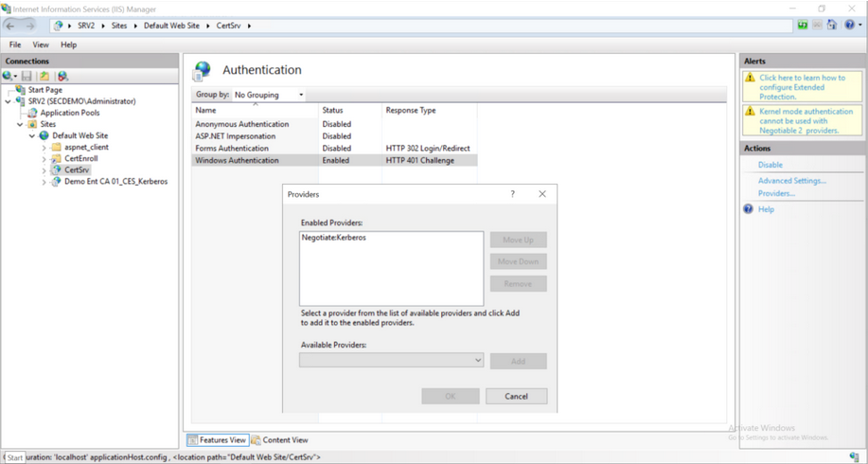Click the home icon in address bar
868x464 pixels.
(x=831, y=25)
